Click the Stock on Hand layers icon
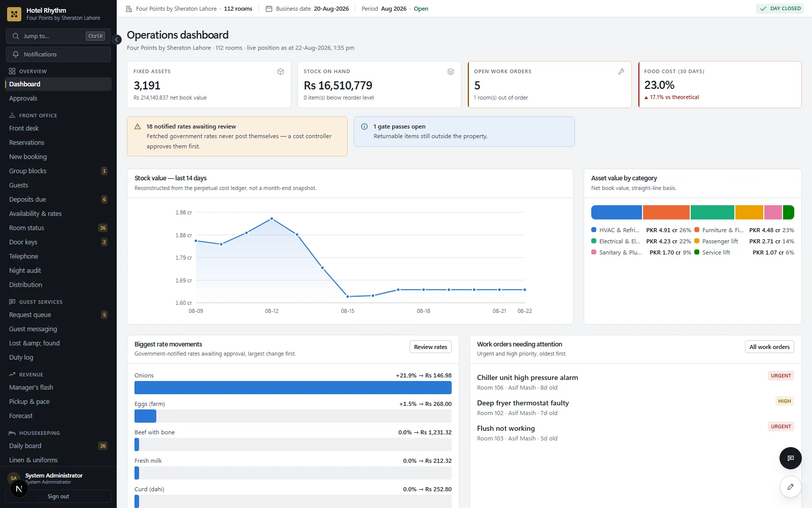 (451, 72)
